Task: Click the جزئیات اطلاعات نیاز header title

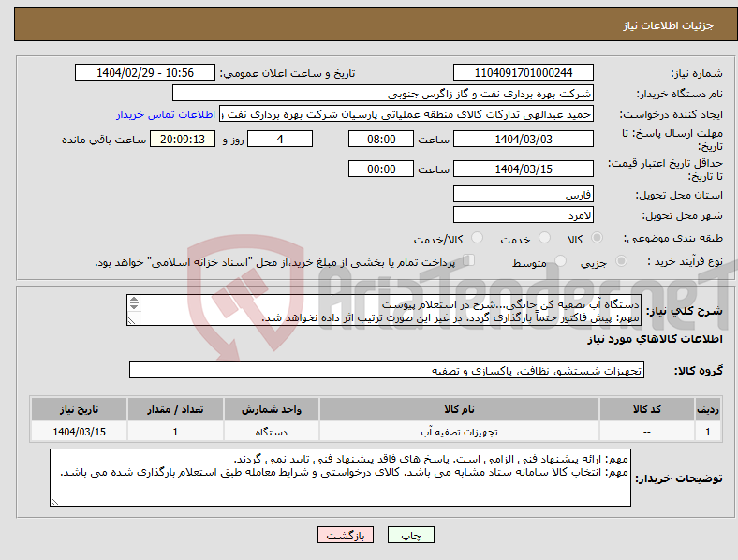Action: 668,25
